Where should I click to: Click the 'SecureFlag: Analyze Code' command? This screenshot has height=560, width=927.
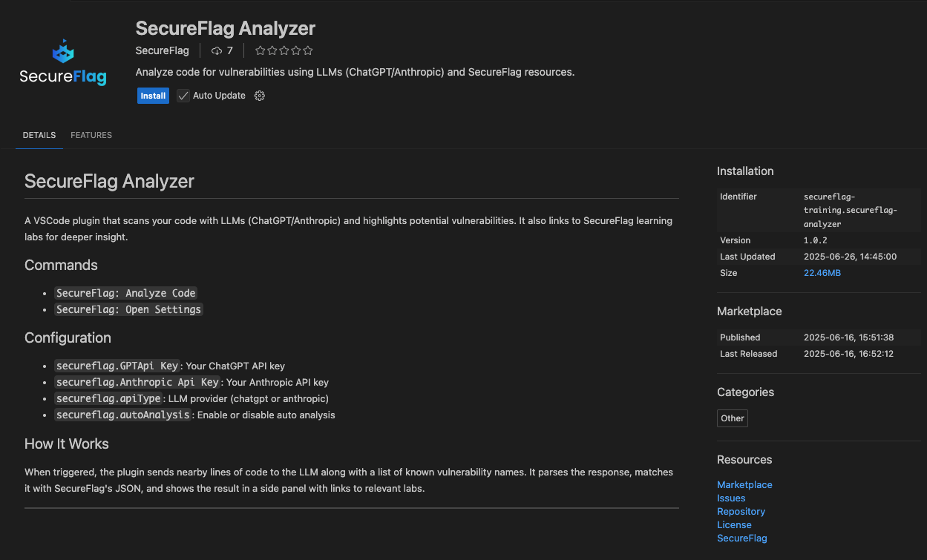tap(126, 293)
